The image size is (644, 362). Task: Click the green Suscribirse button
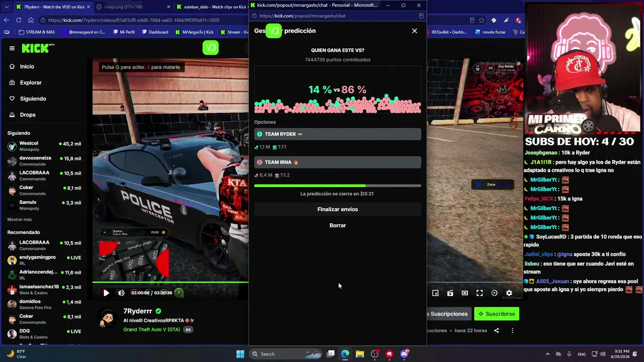(x=497, y=314)
